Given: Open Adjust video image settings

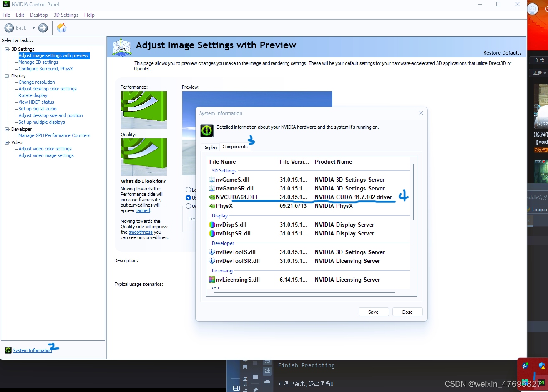Looking at the screenshot, I should [46, 155].
